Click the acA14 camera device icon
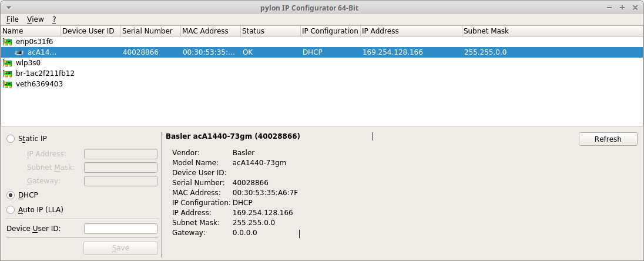The image size is (644, 261). [19, 52]
